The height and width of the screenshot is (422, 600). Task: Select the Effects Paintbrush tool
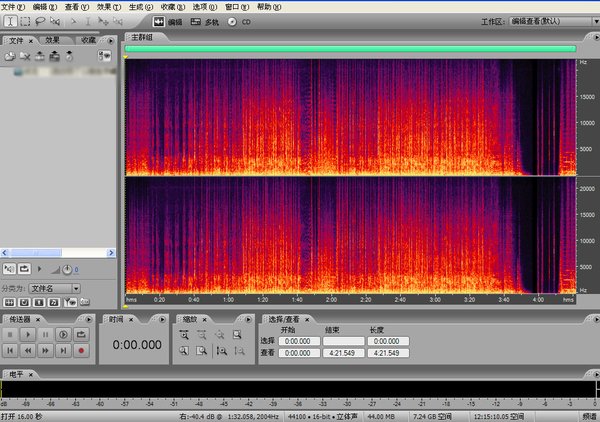[55, 21]
